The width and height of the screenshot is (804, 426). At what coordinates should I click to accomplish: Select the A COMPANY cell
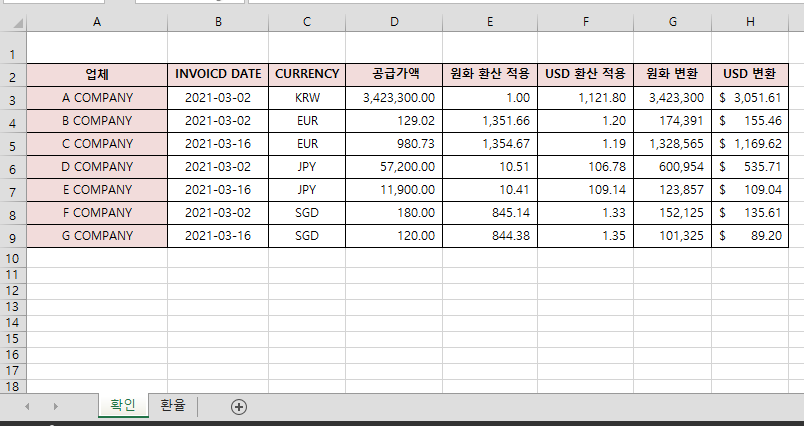click(97, 98)
